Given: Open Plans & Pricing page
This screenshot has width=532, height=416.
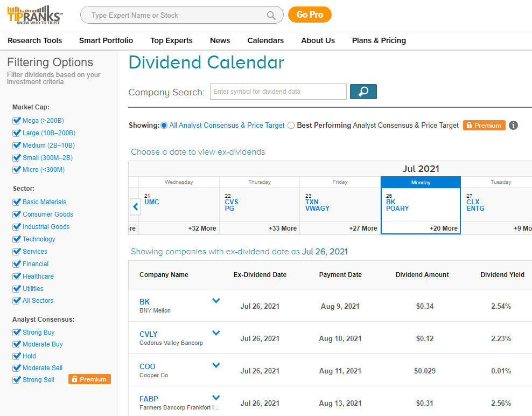Looking at the screenshot, I should [379, 40].
